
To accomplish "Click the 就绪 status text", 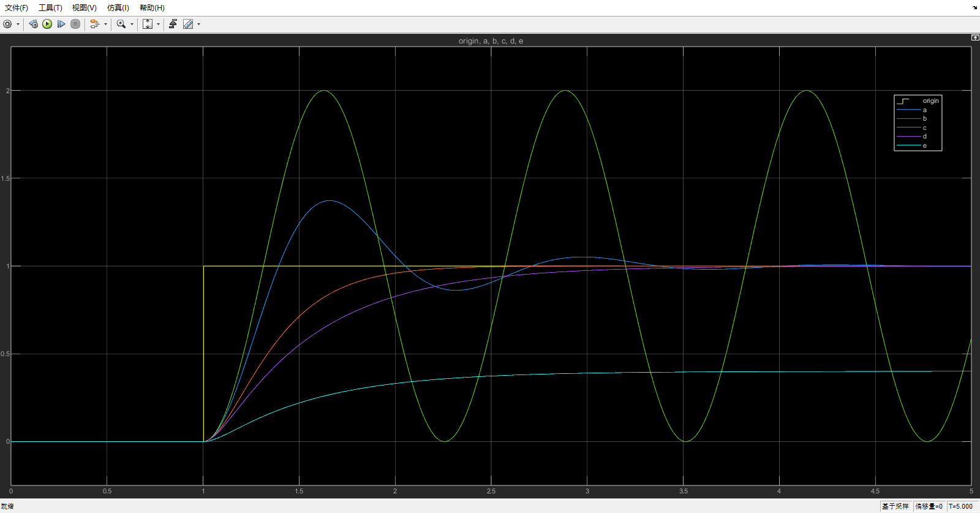I will pos(7,506).
